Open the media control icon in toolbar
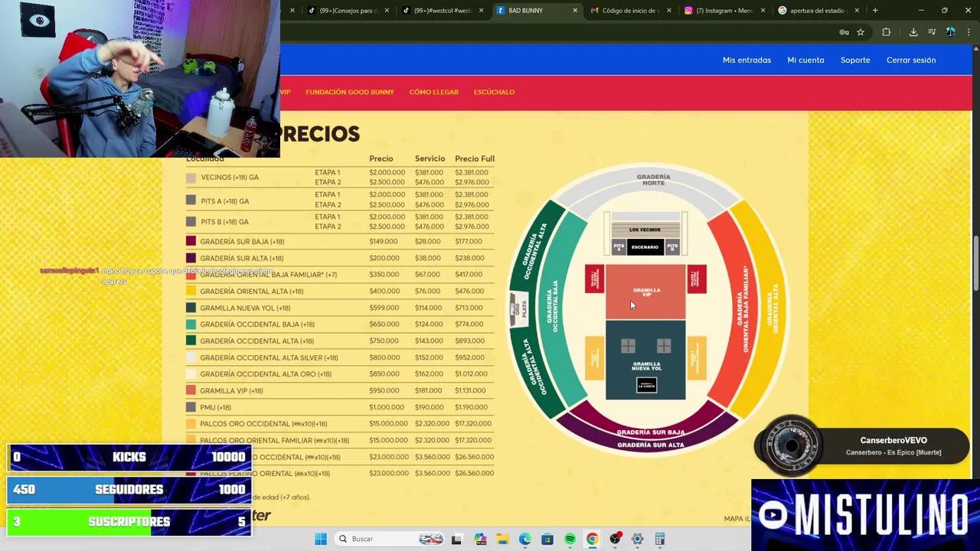Screen dimensions: 980x551 [x=932, y=32]
